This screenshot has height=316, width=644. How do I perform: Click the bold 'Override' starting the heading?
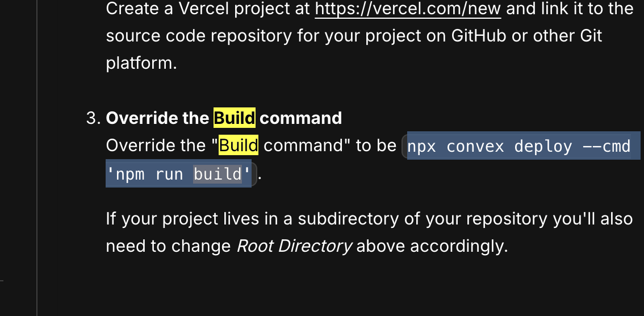point(135,118)
